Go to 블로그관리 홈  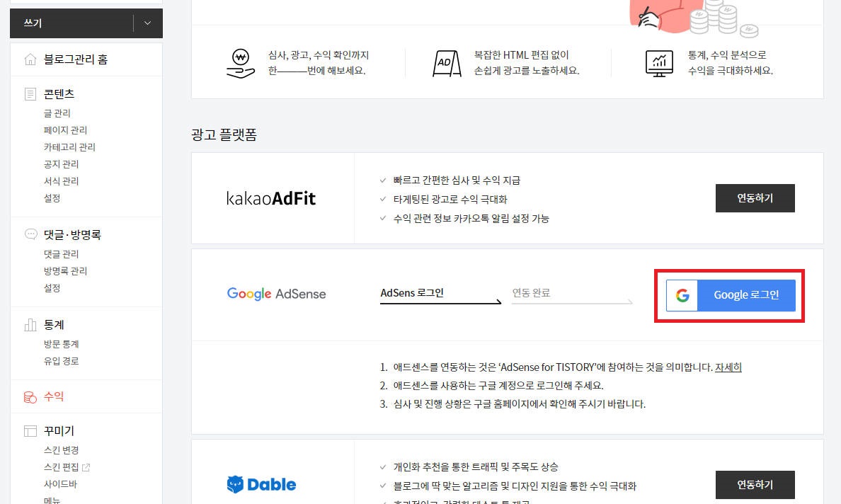click(76, 59)
